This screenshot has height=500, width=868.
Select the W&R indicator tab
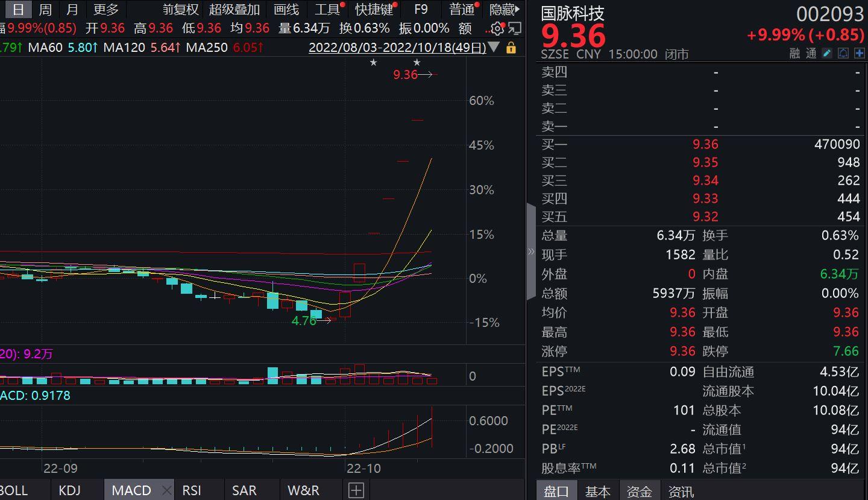tap(303, 490)
